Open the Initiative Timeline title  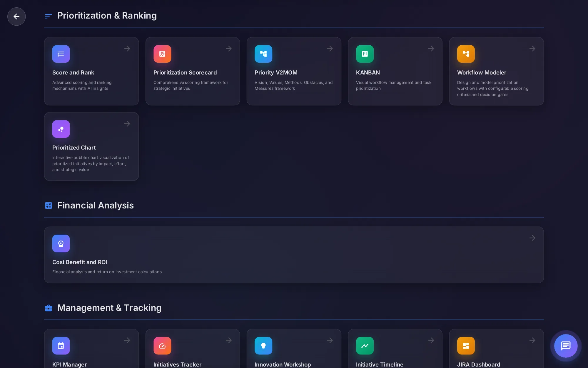point(380,364)
